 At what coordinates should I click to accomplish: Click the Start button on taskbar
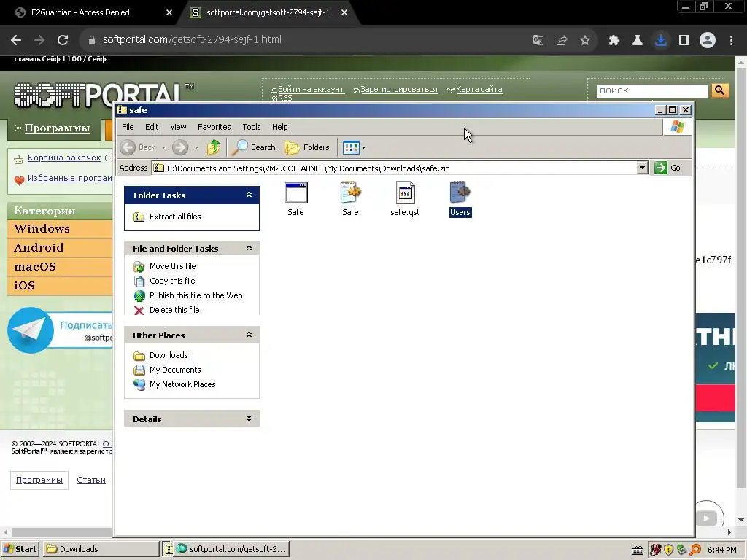point(20,549)
